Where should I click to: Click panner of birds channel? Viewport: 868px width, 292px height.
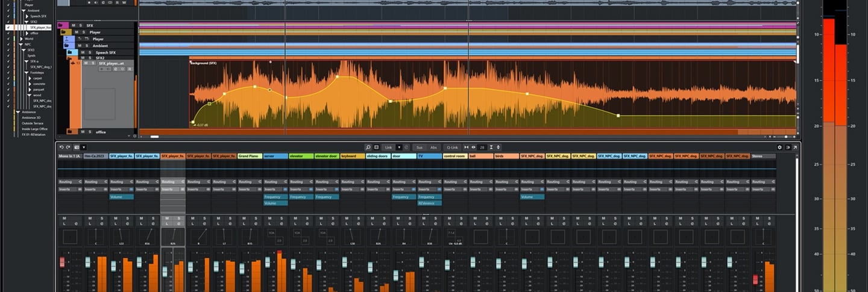tap(507, 235)
